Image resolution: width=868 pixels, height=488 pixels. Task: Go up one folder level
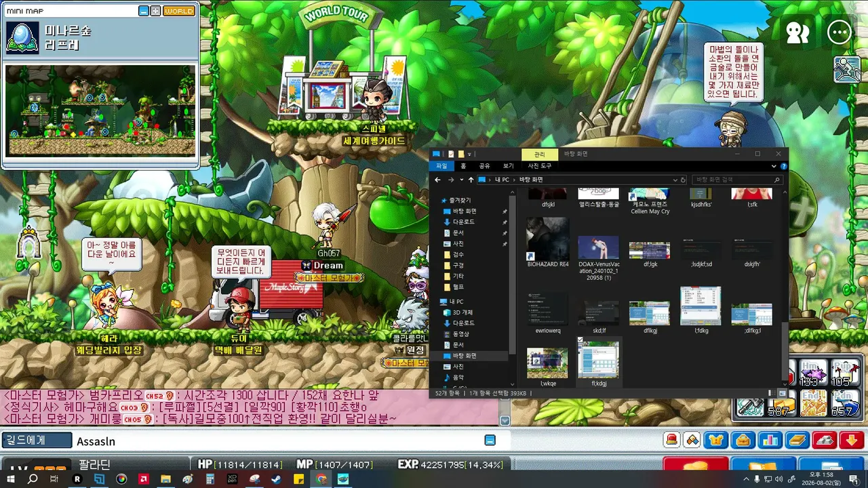pos(471,180)
